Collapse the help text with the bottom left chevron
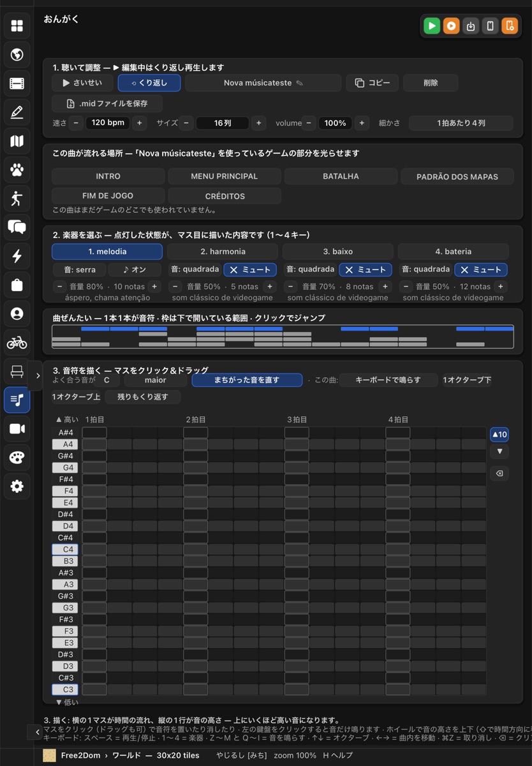Viewport: 532px width, 766px height. tap(37, 732)
